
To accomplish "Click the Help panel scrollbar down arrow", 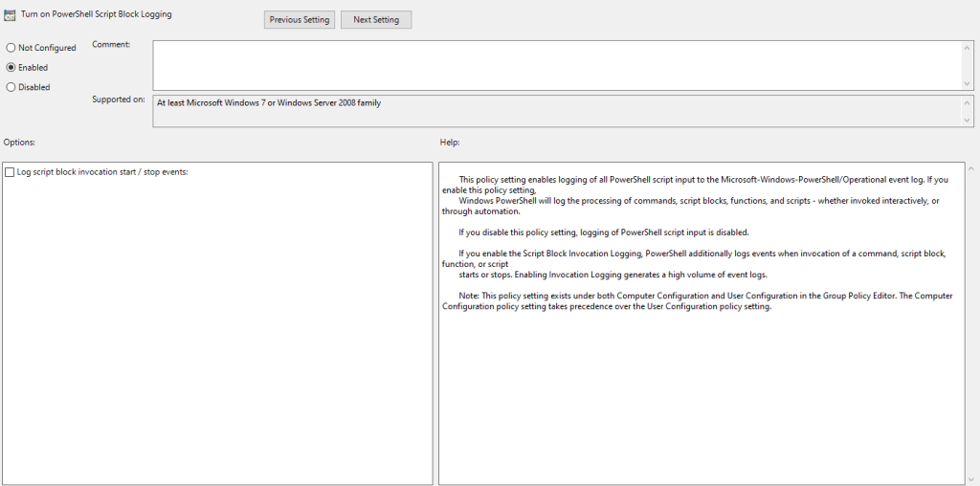I will point(969,478).
